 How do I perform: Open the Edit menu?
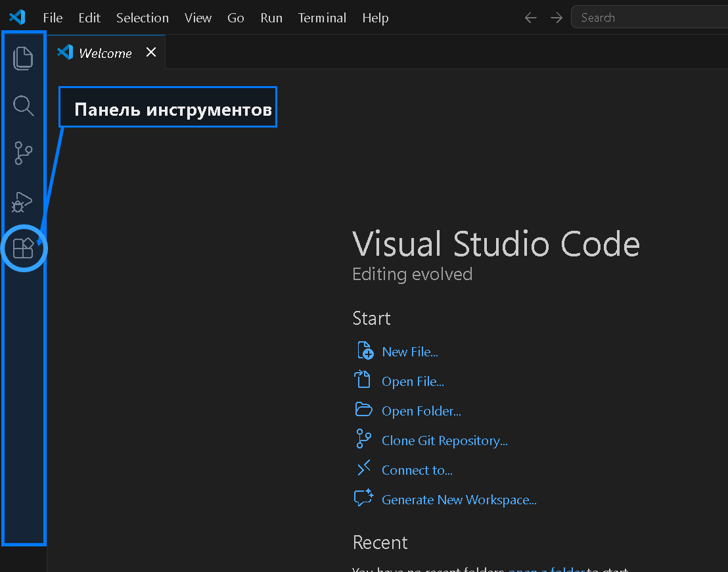point(89,18)
